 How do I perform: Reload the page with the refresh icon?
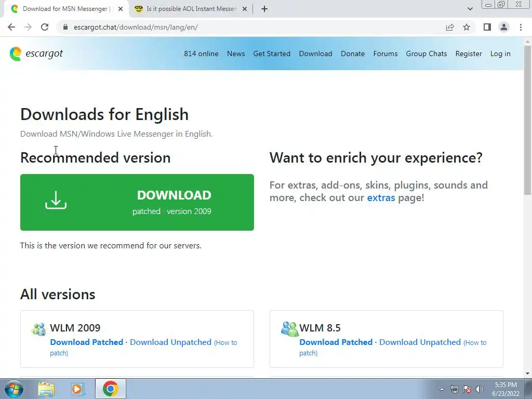pyautogui.click(x=45, y=27)
